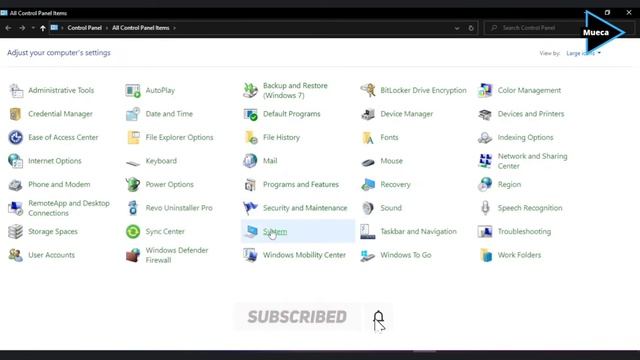Go up one level with Up arrow
Viewport: 640px width, 360px height.
click(43, 28)
